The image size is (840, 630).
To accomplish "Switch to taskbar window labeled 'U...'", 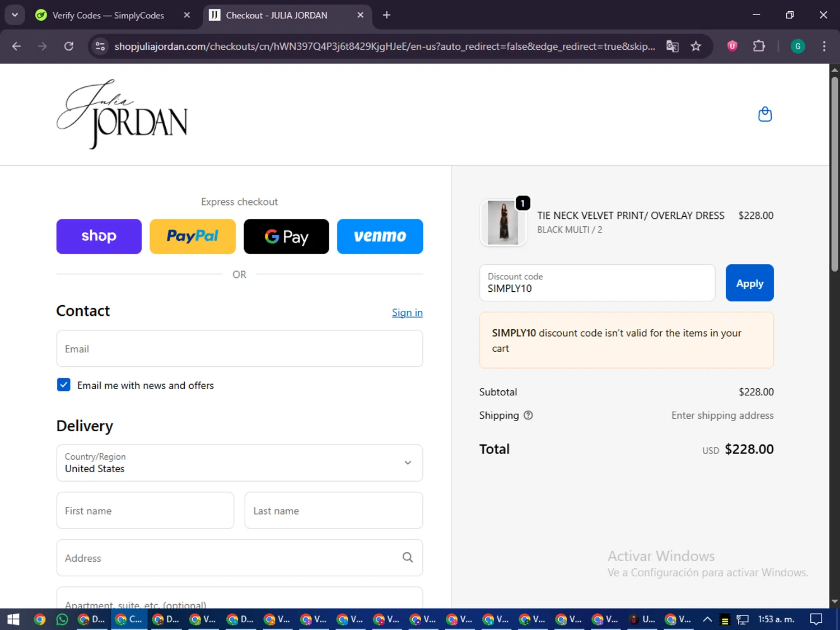I will coord(642,619).
